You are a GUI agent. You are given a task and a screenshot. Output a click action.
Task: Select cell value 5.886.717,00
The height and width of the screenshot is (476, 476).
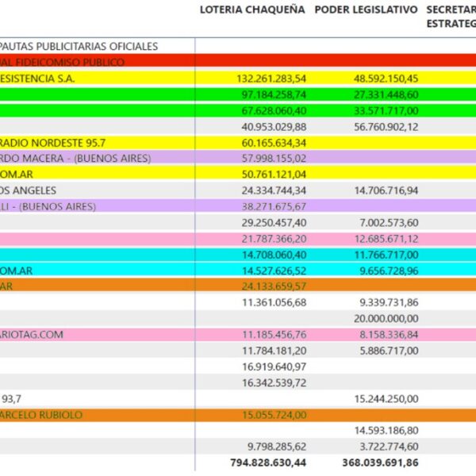pos(389,351)
